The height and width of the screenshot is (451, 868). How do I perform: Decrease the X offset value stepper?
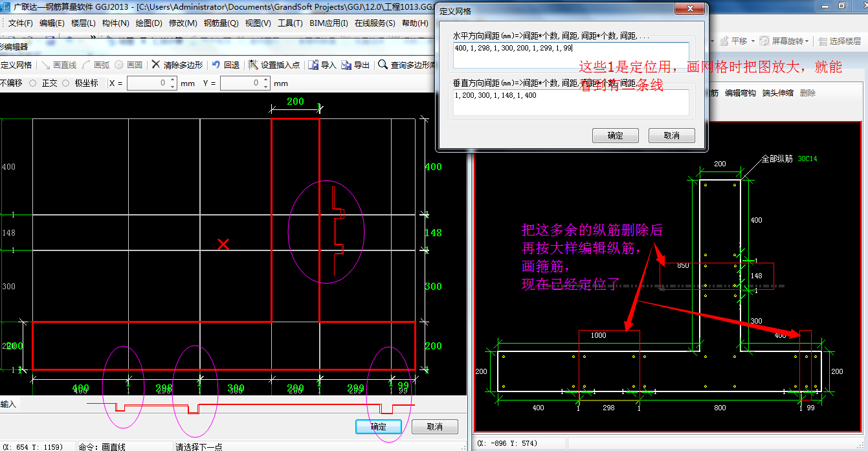[x=172, y=86]
